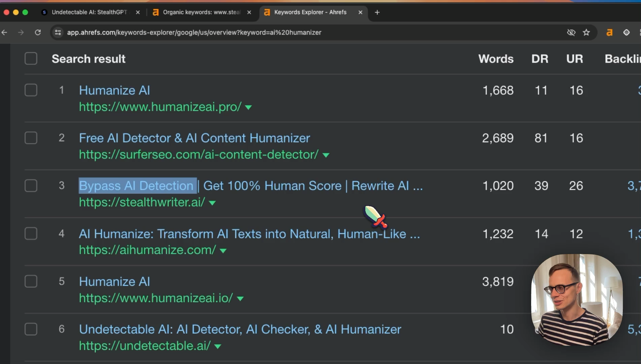Visit the https://aihumanize.com/ URL
The width and height of the screenshot is (641, 364).
147,250
